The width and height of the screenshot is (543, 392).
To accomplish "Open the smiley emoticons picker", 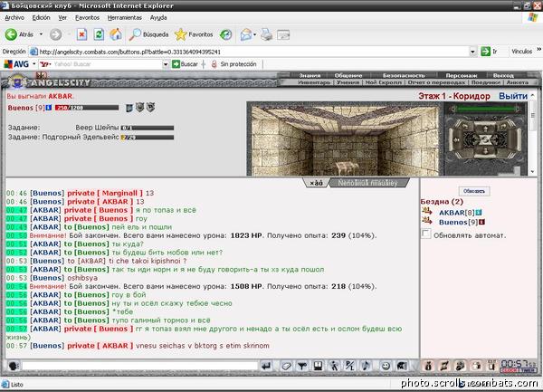I will click(386, 366).
